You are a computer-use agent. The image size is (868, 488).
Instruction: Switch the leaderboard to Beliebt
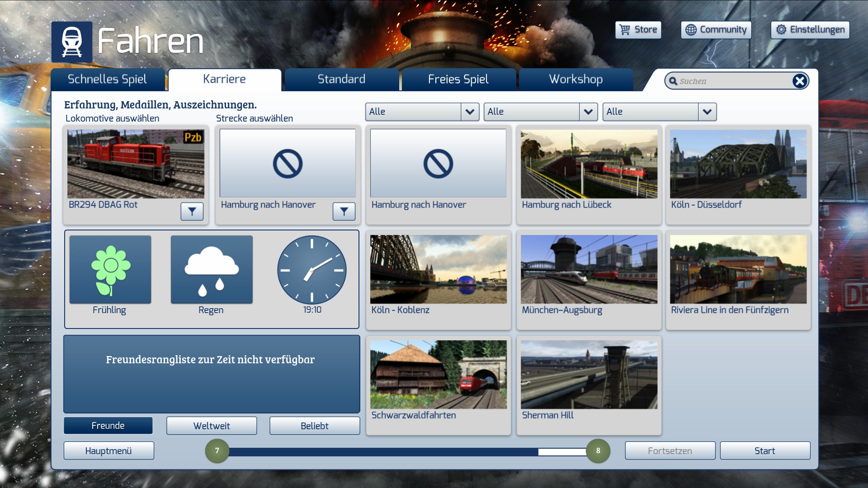315,426
